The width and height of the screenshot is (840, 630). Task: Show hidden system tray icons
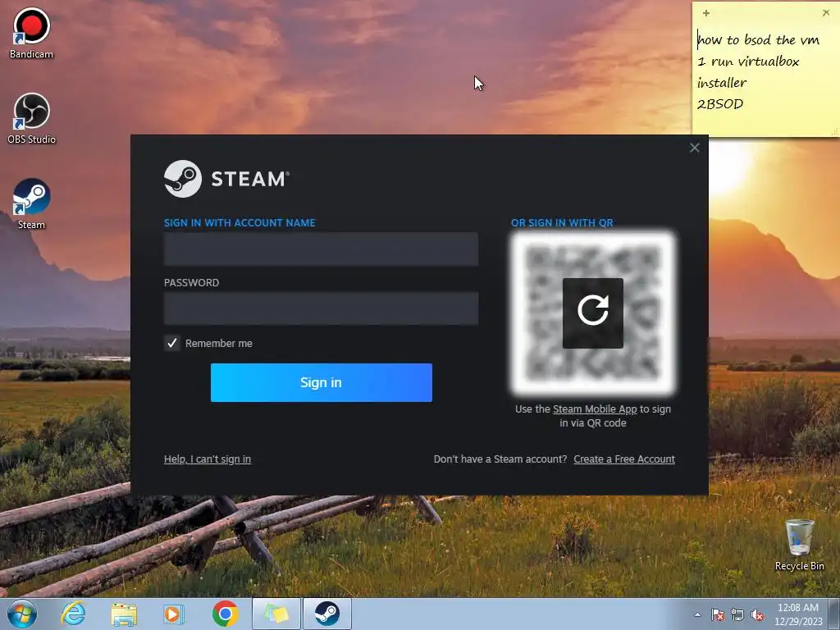pos(697,614)
